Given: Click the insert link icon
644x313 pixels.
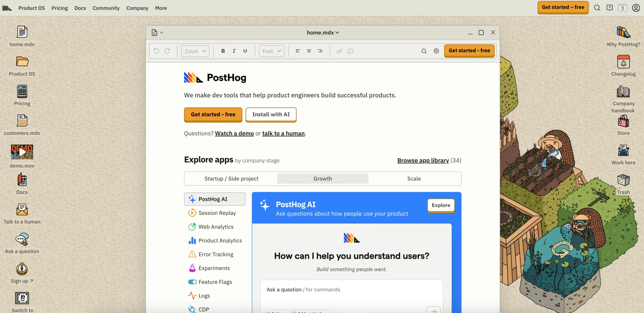Looking at the screenshot, I should pos(339,51).
